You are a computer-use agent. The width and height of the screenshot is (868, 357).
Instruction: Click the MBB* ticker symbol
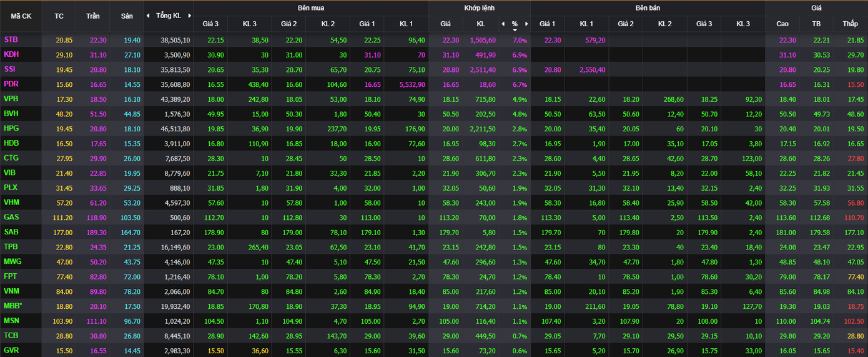(x=12, y=305)
